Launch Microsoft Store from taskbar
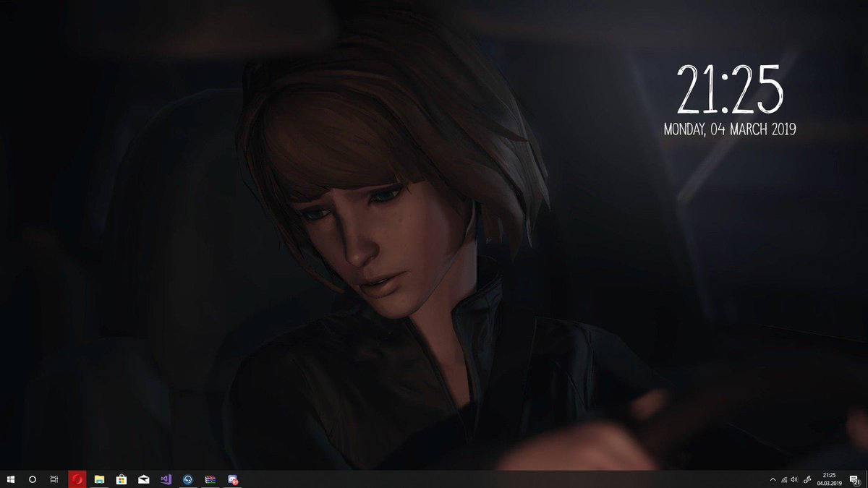This screenshot has height=488, width=868. pos(122,479)
